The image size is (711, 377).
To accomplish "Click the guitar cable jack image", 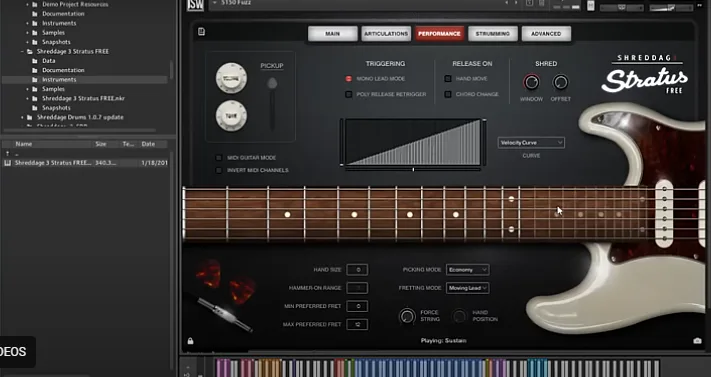I will click(224, 314).
